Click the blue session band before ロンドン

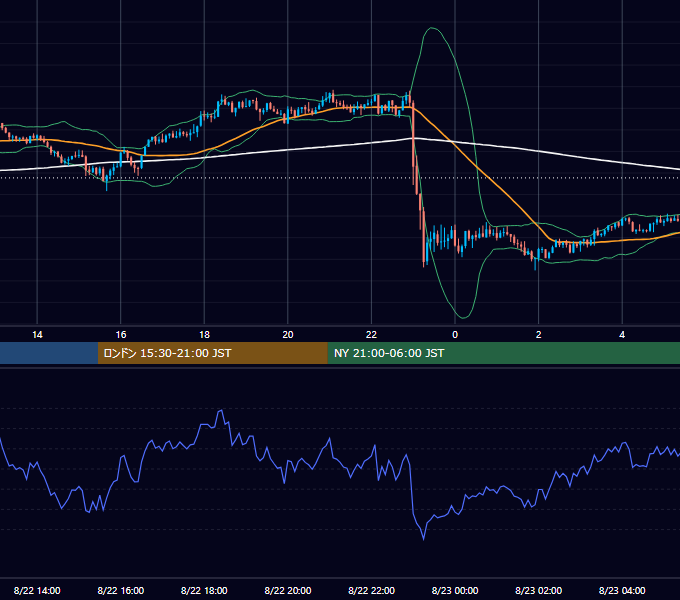pyautogui.click(x=49, y=353)
